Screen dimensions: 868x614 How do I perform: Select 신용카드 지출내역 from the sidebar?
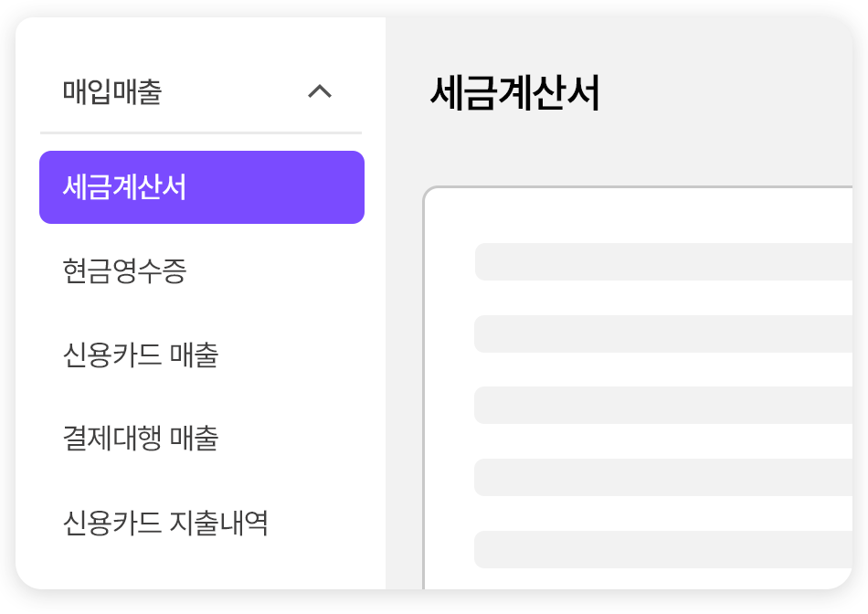[x=165, y=523]
